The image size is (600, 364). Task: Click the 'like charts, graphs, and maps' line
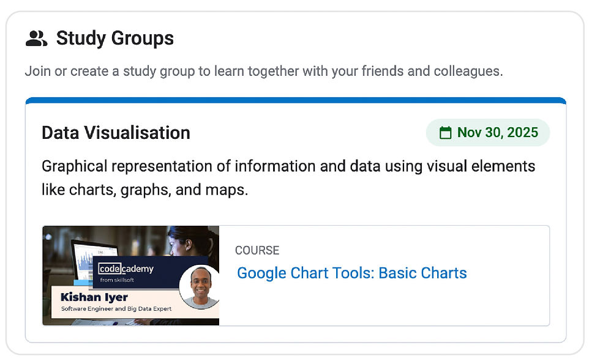(x=144, y=190)
